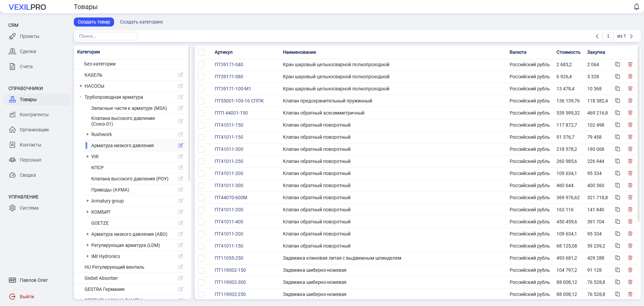
Task: Toggle the select-all checkbox in table header
Action: click(x=201, y=52)
